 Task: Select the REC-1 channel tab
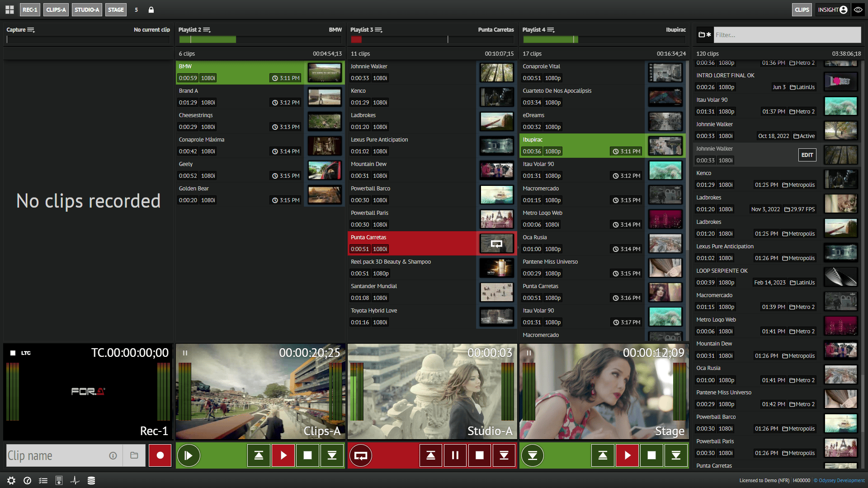[30, 9]
